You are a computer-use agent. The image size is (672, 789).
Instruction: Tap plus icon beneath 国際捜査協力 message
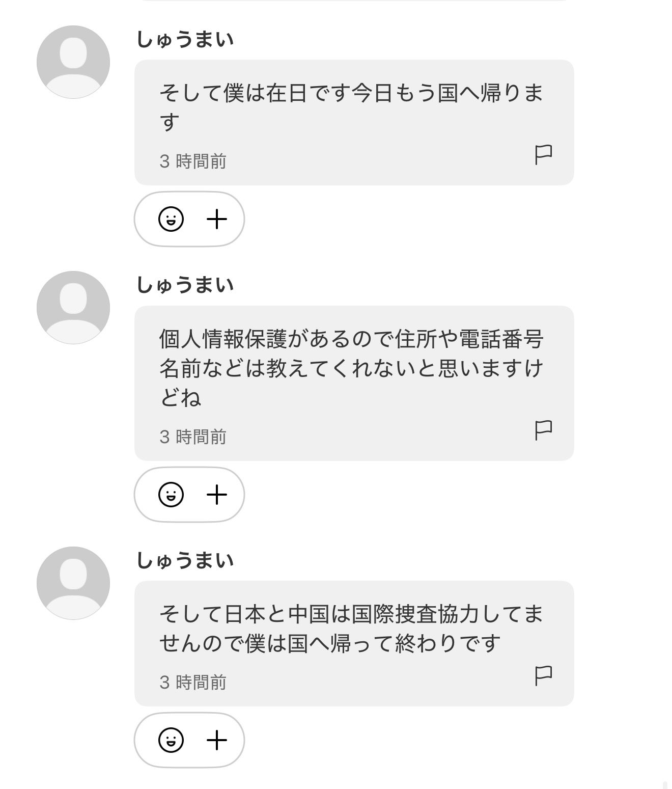[217, 740]
